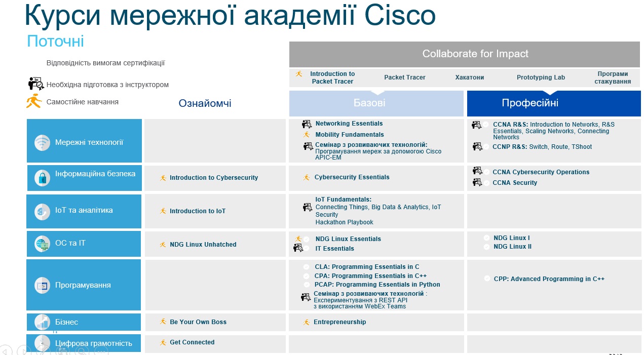Click the runner icon beside Cybersecurity Essentials
Viewport: 644px width, 355px height.
[x=307, y=177]
